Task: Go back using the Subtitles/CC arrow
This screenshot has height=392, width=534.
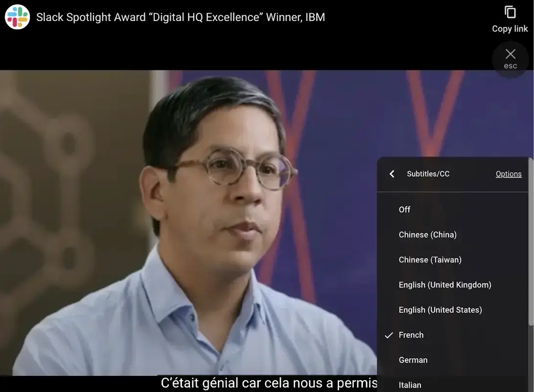Action: click(x=392, y=174)
